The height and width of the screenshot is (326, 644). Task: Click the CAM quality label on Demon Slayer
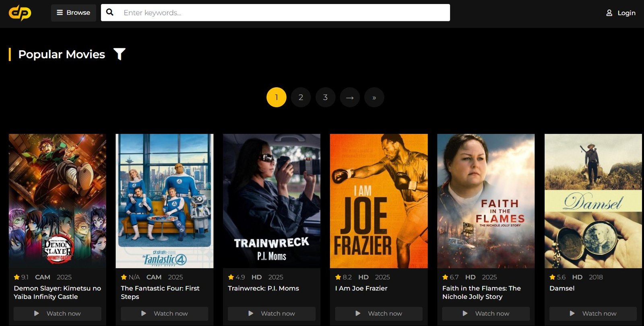[43, 277]
